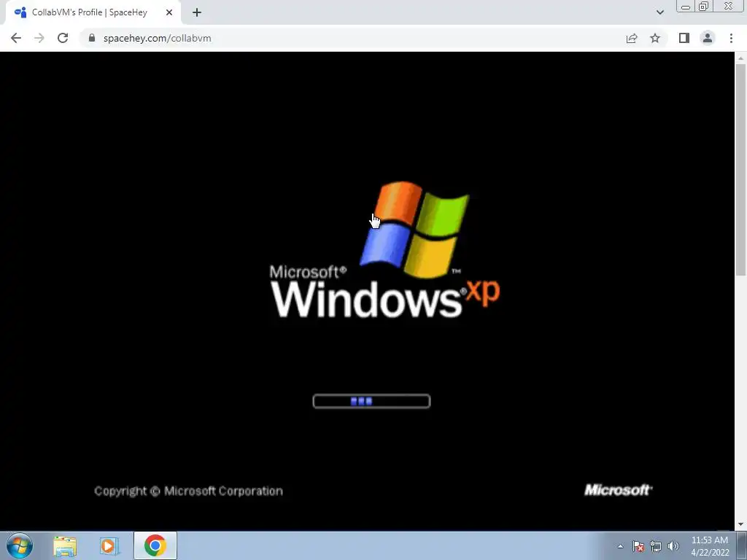The image size is (747, 560).
Task: Click the XP boot progress bar
Action: point(371,402)
